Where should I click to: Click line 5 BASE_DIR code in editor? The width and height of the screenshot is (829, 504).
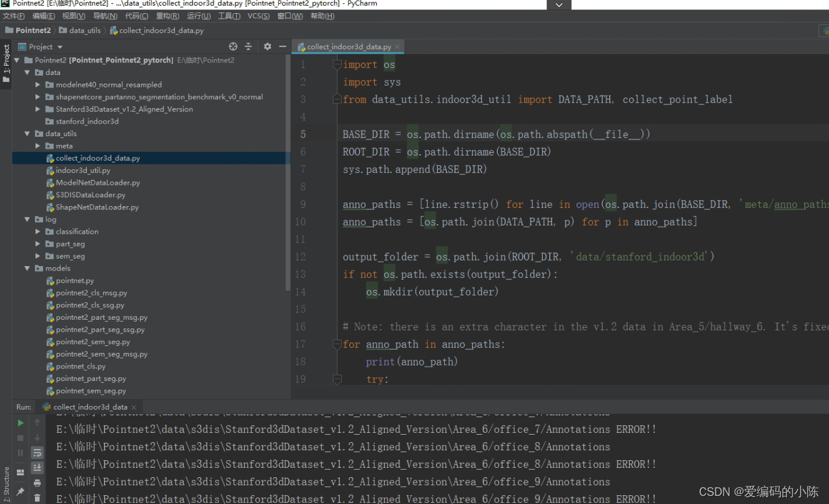point(497,134)
